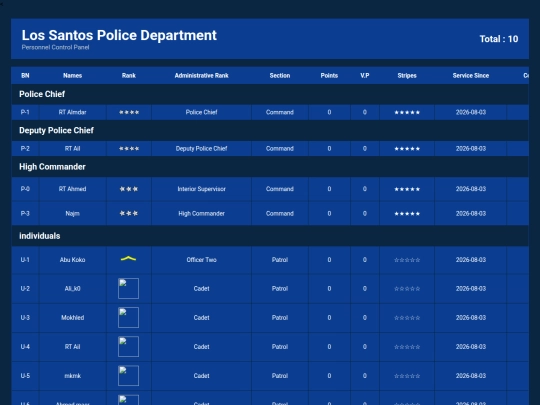Click the 2026-08-03 date in row P-0
The height and width of the screenshot is (405, 540).
coord(471,189)
